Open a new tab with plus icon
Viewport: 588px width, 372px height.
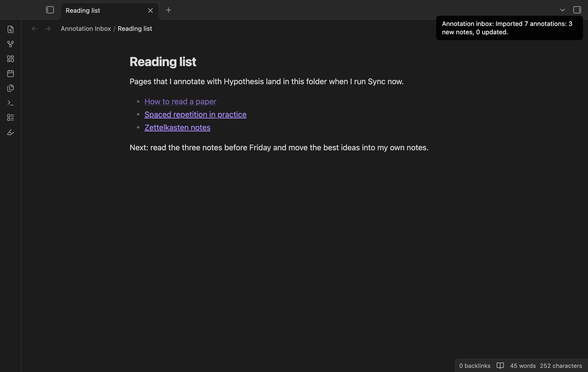pos(169,10)
